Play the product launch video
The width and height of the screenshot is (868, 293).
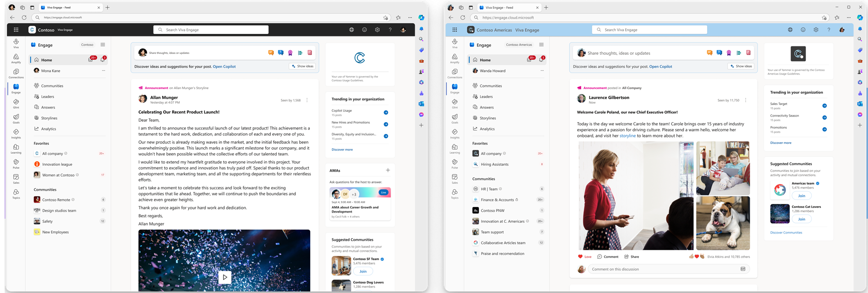pos(224,277)
